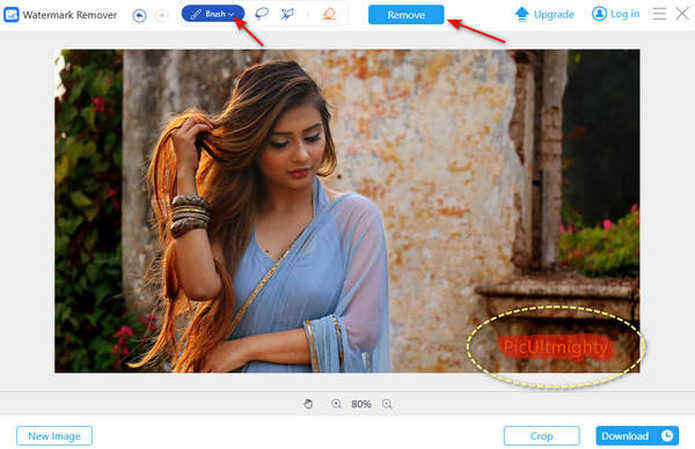The width and height of the screenshot is (695, 449).
Task: Zoom in on the image
Action: click(336, 404)
